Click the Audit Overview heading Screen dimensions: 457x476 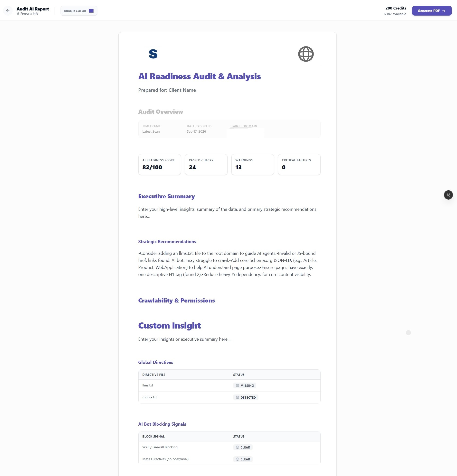161,112
